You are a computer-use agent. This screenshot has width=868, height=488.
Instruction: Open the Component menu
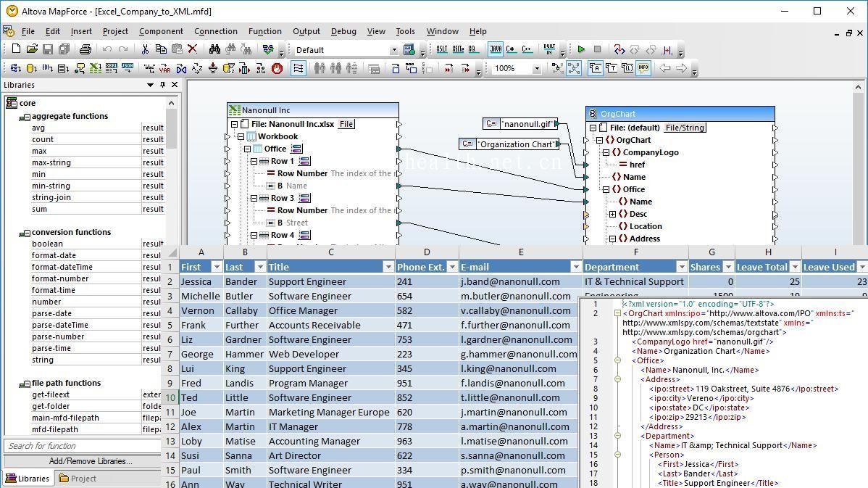tap(161, 32)
